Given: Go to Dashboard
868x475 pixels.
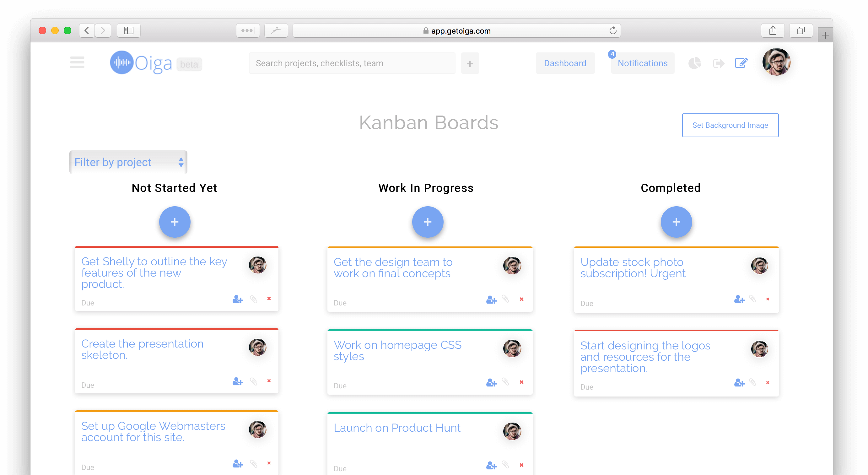Looking at the screenshot, I should coord(565,63).
